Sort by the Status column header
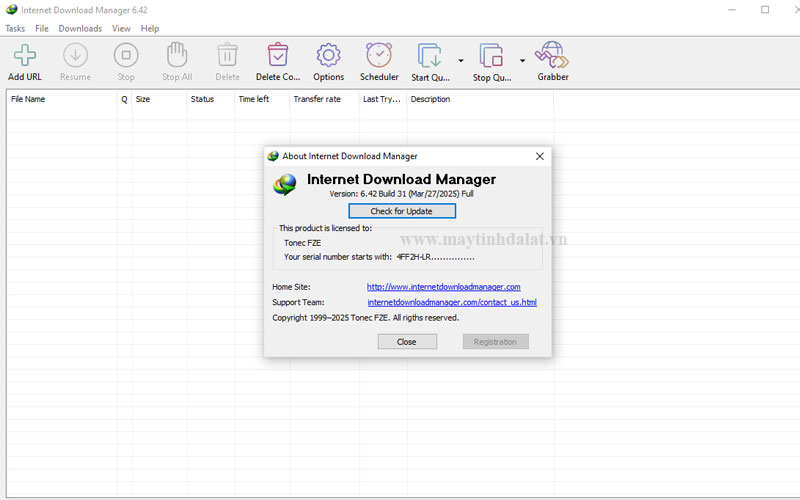Viewport: 800px width, 500px height. 210,99
